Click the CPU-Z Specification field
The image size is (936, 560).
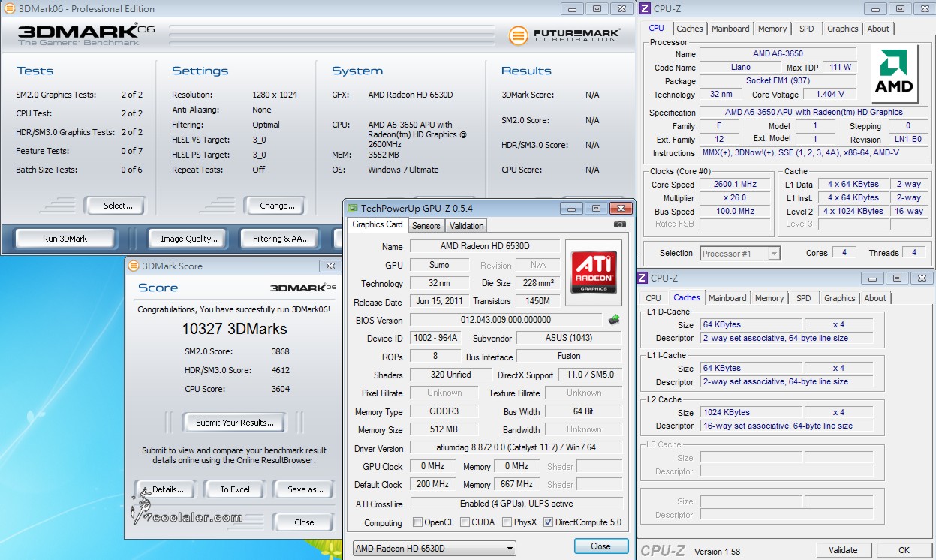pyautogui.click(x=814, y=113)
